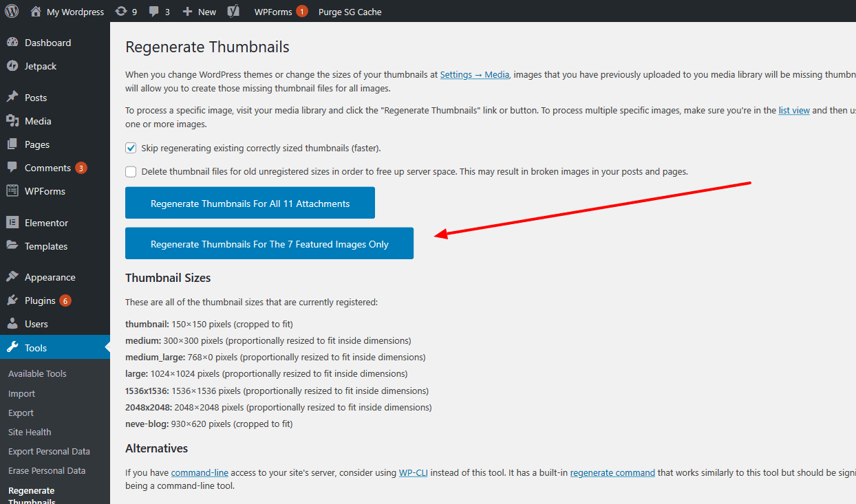Open Jetpack from the sidebar
This screenshot has width=856, height=504.
pyautogui.click(x=40, y=66)
